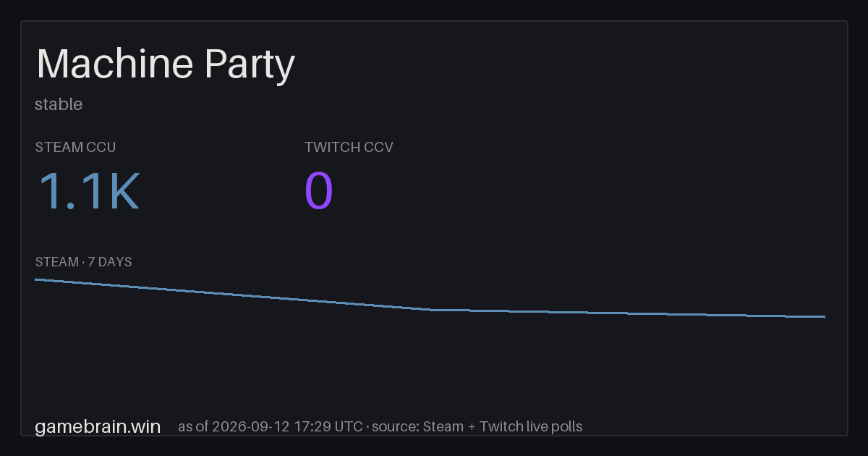The image size is (868, 456).
Task: Click the word 'source:' in the footer
Action: (x=395, y=427)
